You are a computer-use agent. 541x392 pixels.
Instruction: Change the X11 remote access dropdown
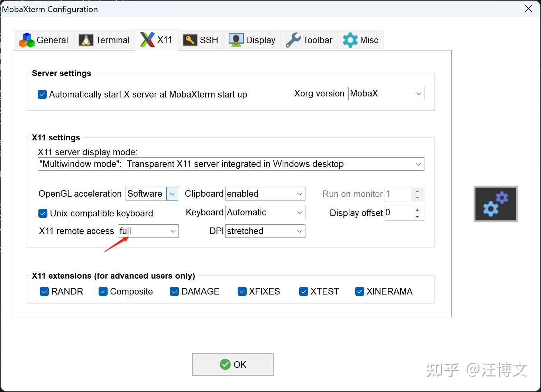point(173,231)
